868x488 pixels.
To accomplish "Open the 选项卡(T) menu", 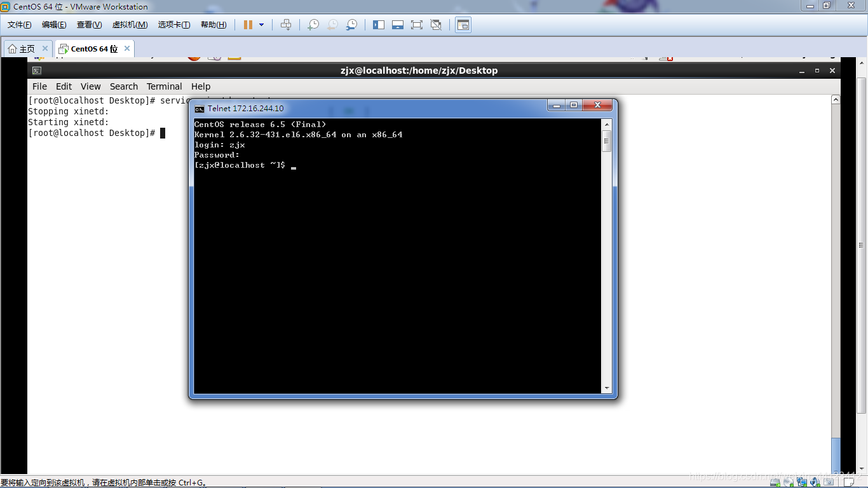I will coord(174,25).
